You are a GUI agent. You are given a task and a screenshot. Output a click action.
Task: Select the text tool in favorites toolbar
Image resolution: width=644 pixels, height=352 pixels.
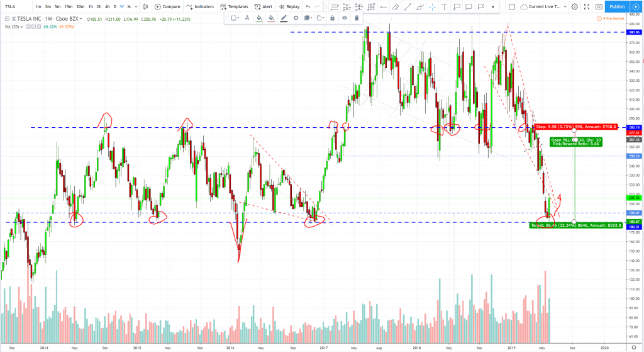[445, 7]
